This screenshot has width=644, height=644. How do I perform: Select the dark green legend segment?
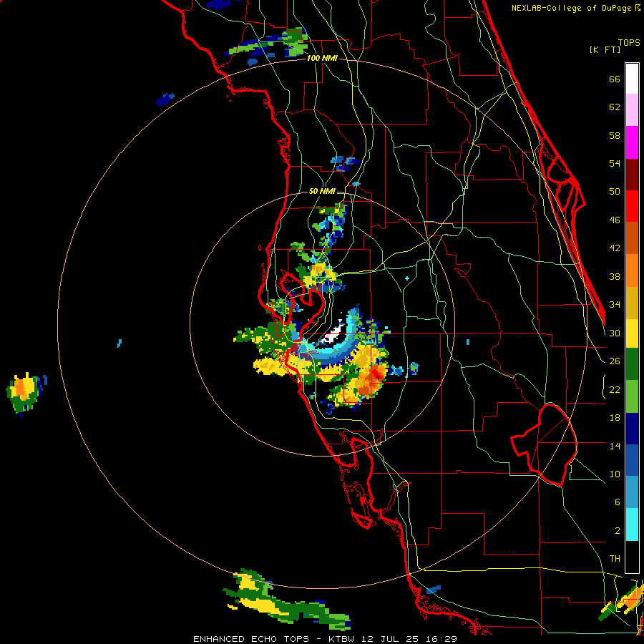(x=632, y=364)
